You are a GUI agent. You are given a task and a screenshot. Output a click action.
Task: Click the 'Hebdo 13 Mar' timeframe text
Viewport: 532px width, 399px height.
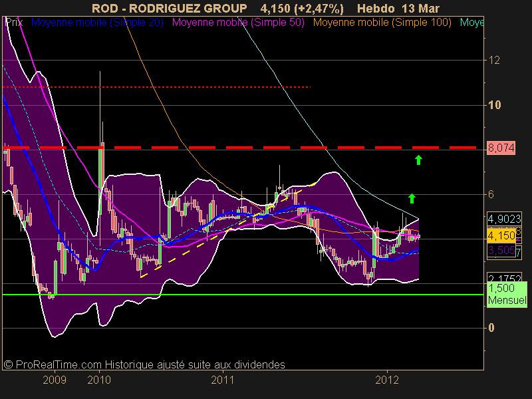[x=398, y=8]
